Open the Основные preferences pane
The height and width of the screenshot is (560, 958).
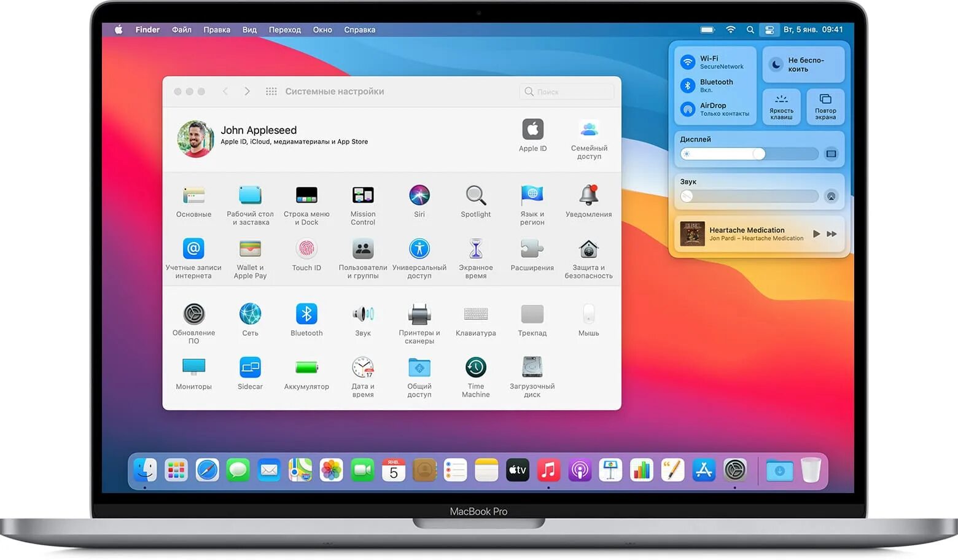click(193, 196)
